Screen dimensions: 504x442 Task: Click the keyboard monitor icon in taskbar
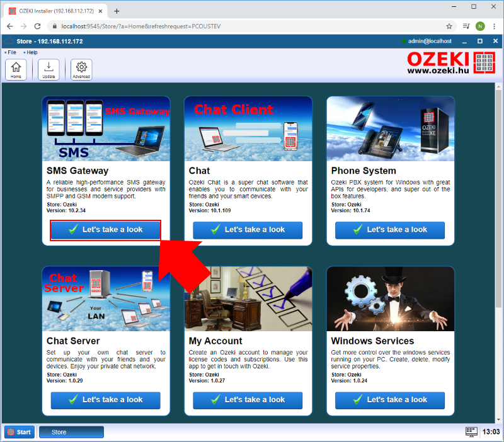click(x=471, y=432)
